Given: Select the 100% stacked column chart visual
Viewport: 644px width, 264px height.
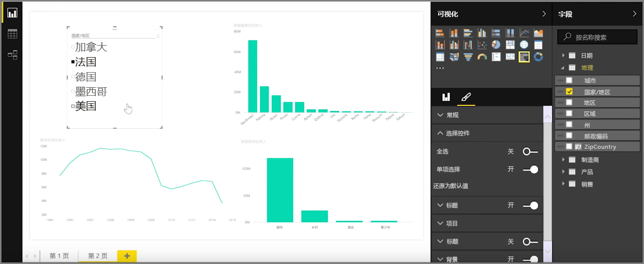Looking at the screenshot, I should [x=510, y=33].
